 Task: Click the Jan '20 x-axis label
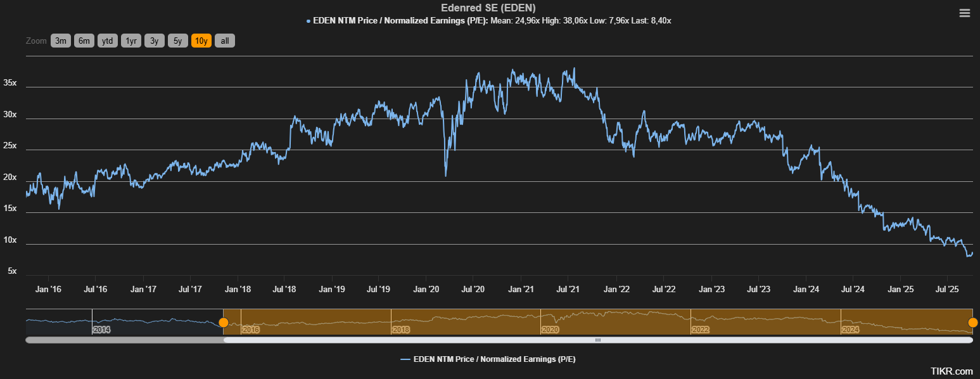[426, 289]
